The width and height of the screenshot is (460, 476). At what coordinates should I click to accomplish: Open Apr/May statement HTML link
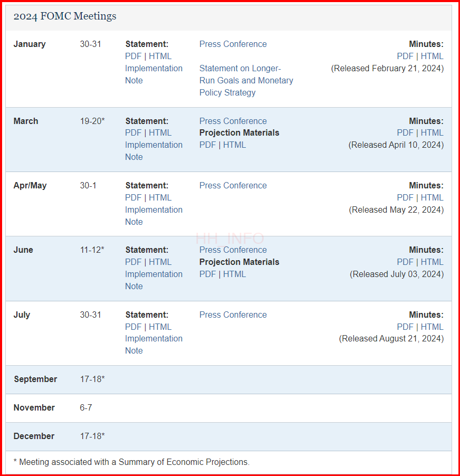pos(160,197)
